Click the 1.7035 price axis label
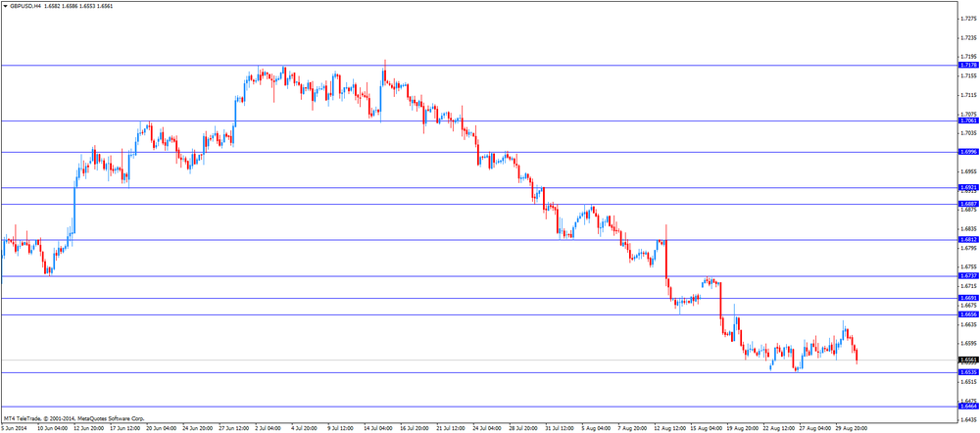The height and width of the screenshot is (433, 980). click(967, 133)
